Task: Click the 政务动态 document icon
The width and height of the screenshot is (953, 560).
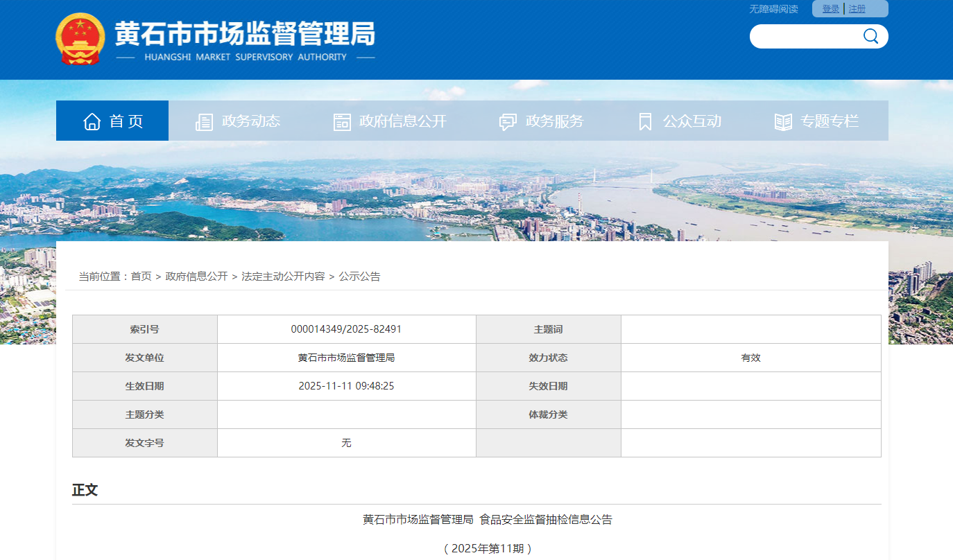Action: (205, 122)
